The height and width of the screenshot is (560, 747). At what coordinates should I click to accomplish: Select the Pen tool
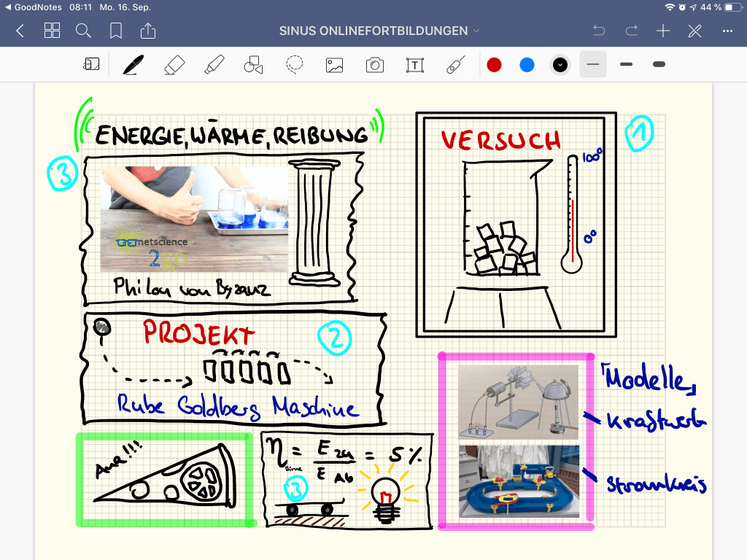[133, 65]
